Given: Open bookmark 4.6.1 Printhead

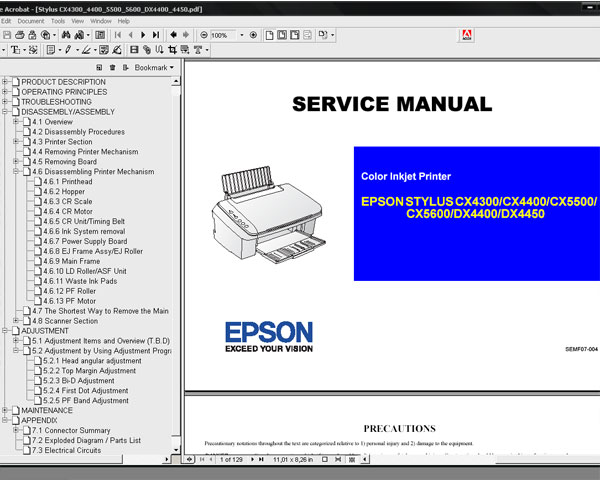Looking at the screenshot, I should pyautogui.click(x=68, y=181).
